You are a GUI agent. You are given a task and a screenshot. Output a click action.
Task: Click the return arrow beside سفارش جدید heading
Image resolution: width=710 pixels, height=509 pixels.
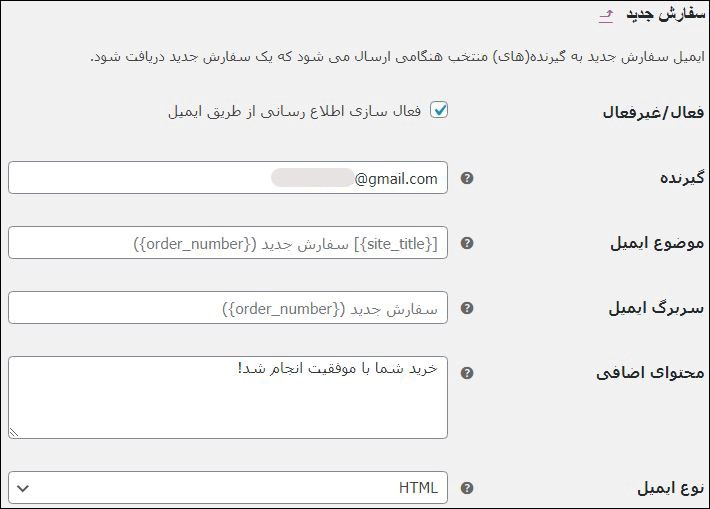[606, 16]
